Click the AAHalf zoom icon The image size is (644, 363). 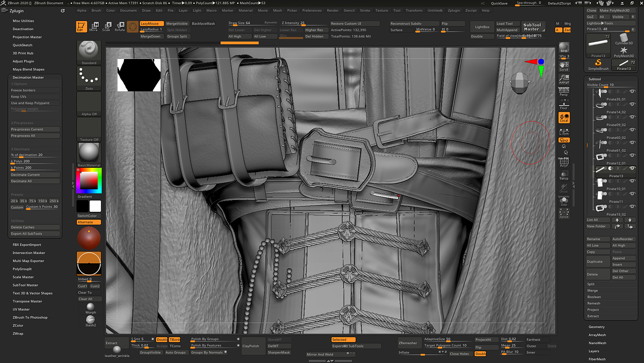[564, 78]
